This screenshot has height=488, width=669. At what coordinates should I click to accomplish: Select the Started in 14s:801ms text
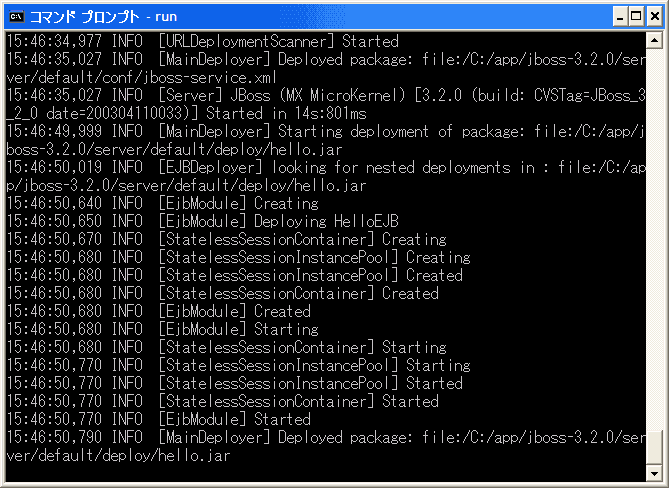click(x=286, y=113)
